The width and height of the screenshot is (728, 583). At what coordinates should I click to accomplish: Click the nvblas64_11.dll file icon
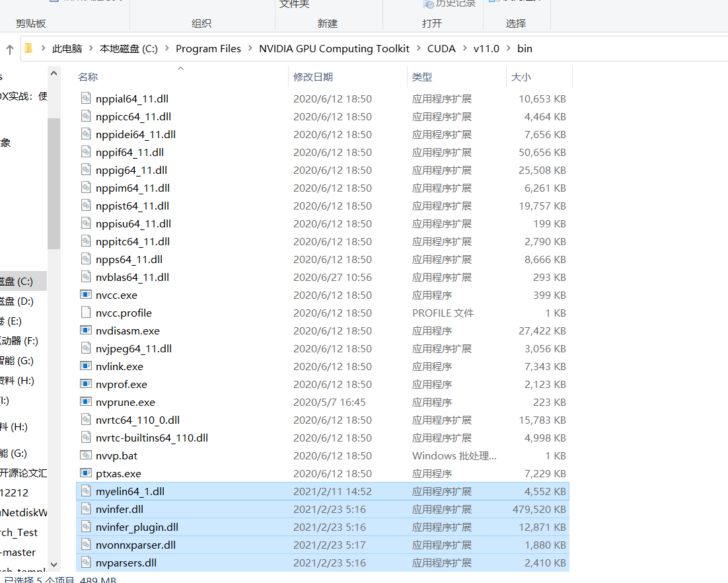coord(86,276)
